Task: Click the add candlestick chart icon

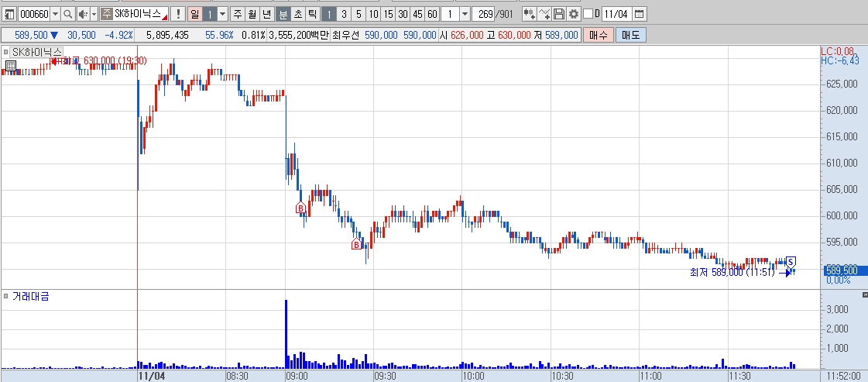Action: click(529, 14)
